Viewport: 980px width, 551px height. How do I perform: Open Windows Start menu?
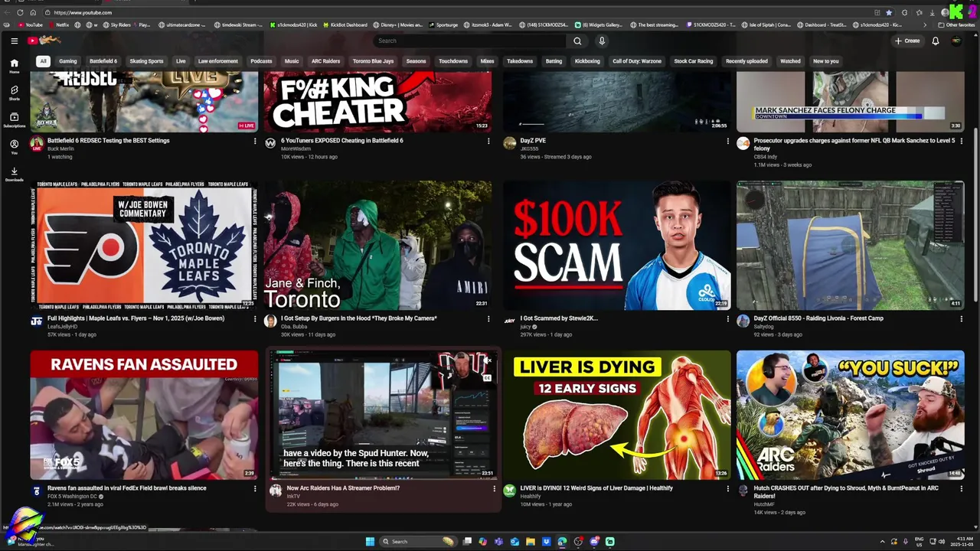pos(370,541)
